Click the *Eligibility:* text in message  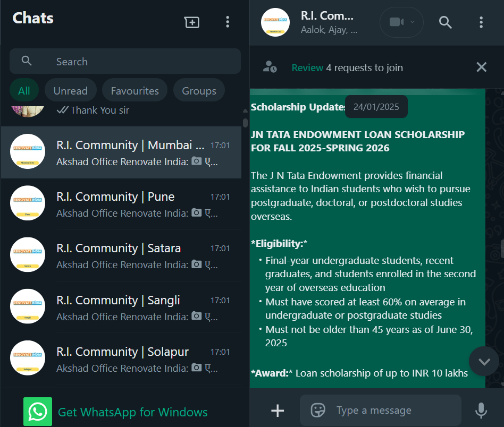[x=279, y=243]
